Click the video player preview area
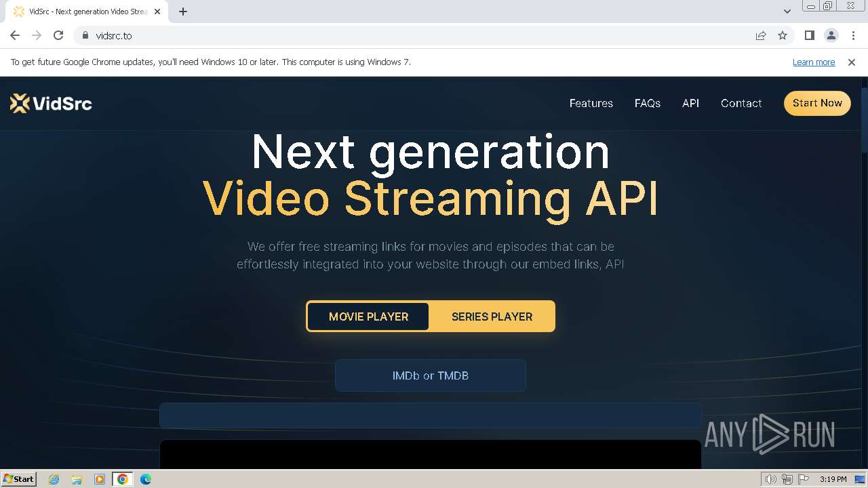The width and height of the screenshot is (868, 488). 431,454
